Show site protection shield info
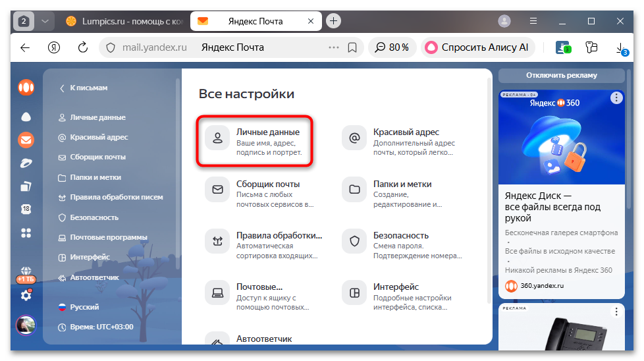The width and height of the screenshot is (644, 361). pos(111,47)
